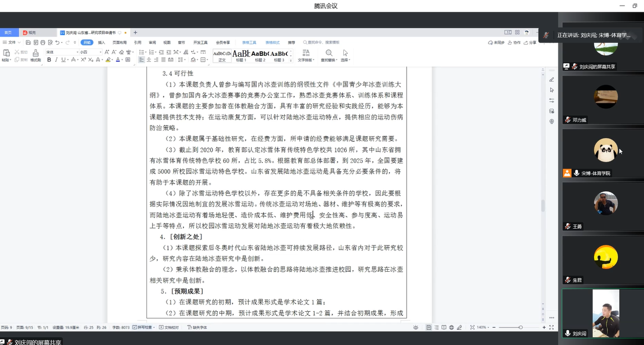Click the Collaborate (协作) button
Viewport: 644px width, 345px height.
click(x=514, y=43)
